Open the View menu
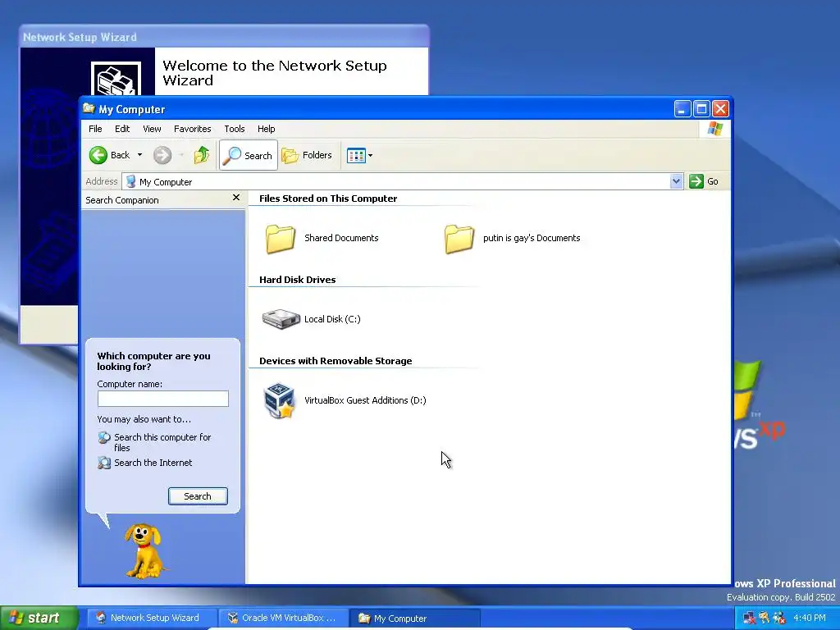The width and height of the screenshot is (840, 630). tap(152, 129)
